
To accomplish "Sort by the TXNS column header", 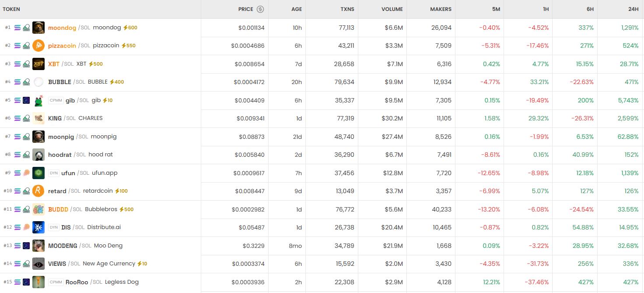I will click(347, 9).
